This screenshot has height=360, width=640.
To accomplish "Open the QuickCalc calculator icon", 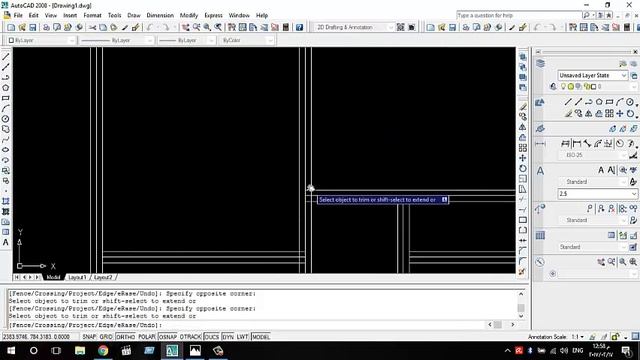I will point(286,27).
